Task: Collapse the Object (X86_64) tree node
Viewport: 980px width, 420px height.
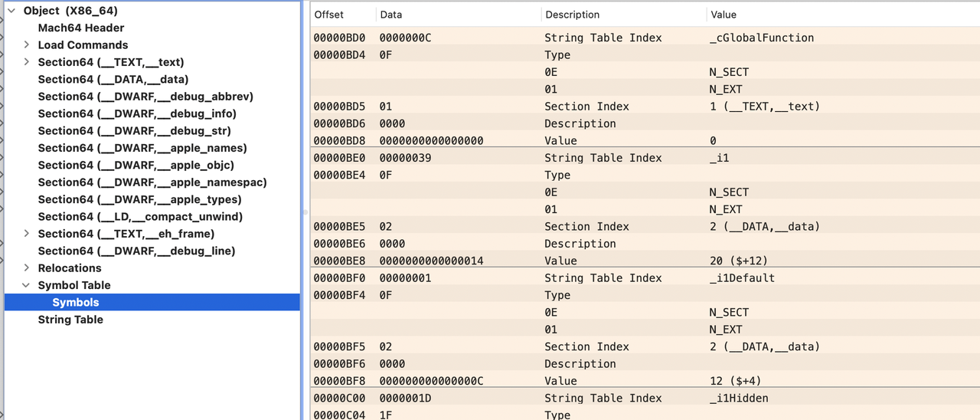Action: pyautogui.click(x=11, y=11)
